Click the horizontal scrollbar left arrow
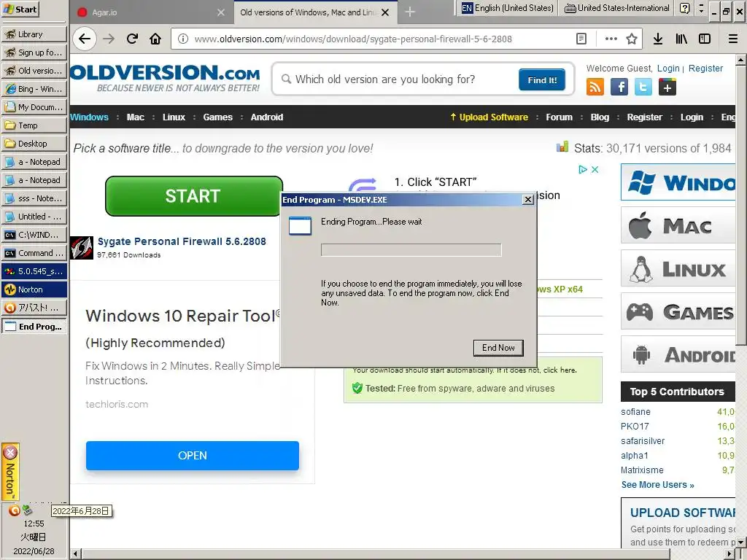 pos(75,554)
